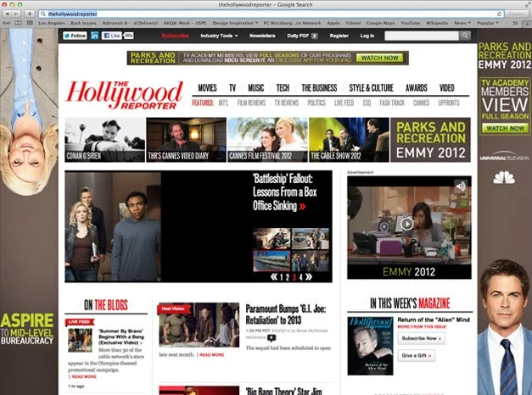
Task: Reload the page with the refresh icon
Action: [500, 14]
